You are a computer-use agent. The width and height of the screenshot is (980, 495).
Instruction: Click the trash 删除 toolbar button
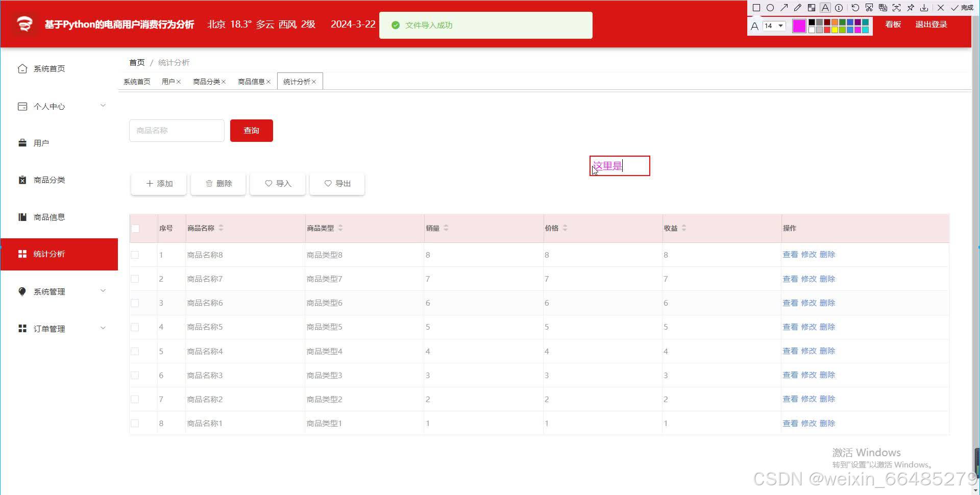point(218,184)
